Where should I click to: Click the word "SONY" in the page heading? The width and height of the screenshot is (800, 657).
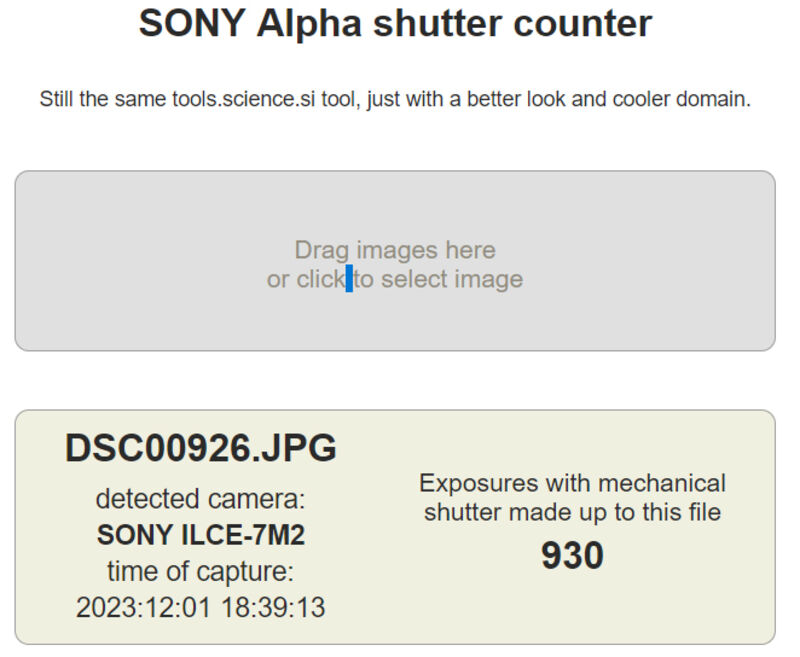pyautogui.click(x=192, y=23)
